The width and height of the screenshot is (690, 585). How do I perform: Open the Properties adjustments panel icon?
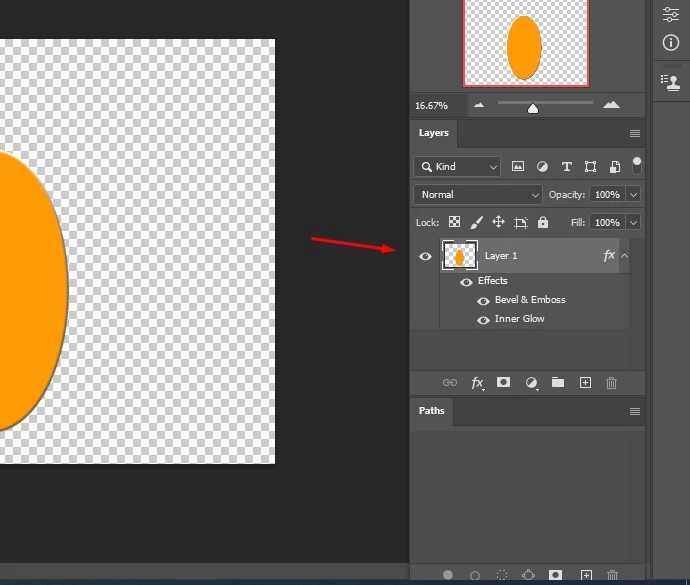[671, 15]
